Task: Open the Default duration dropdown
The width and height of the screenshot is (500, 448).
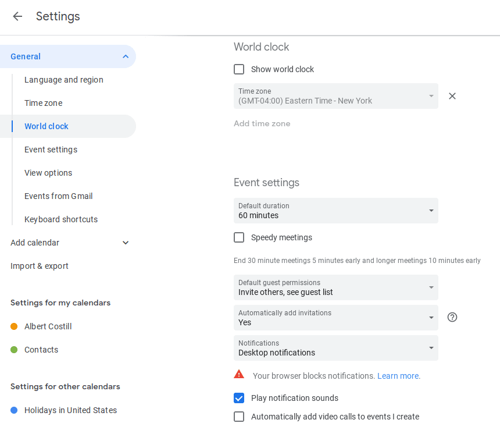Action: click(x=336, y=211)
